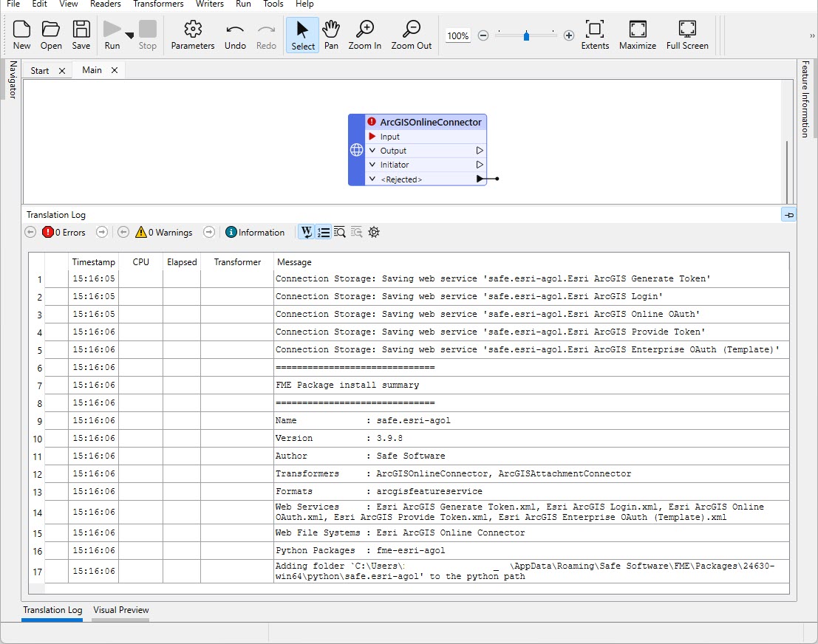This screenshot has width=818, height=644.
Task: Click the zoom slider handle
Action: (x=526, y=35)
